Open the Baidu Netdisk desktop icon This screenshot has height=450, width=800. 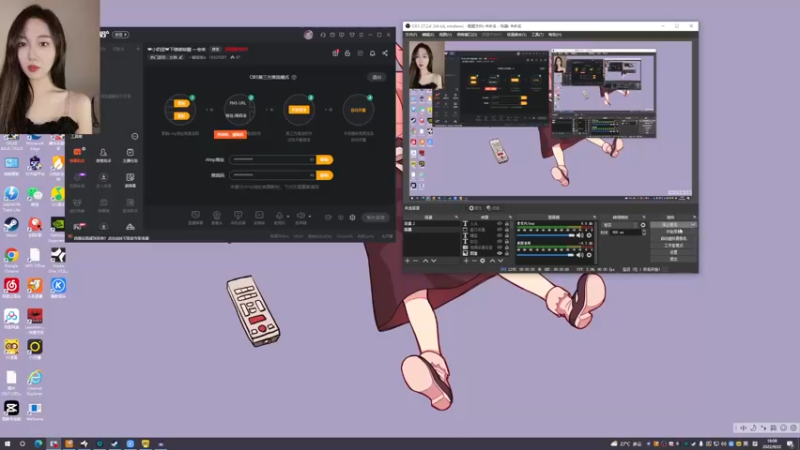click(11, 317)
